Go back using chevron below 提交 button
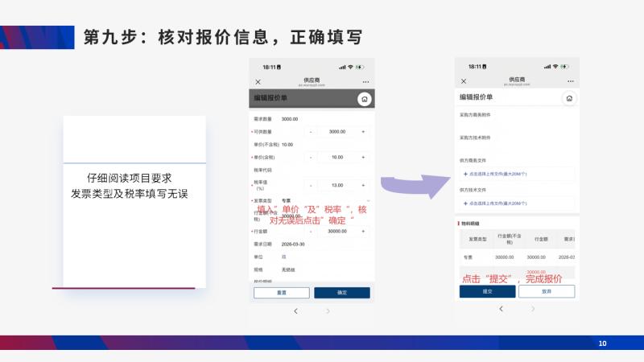The image size is (644, 362). [501, 309]
